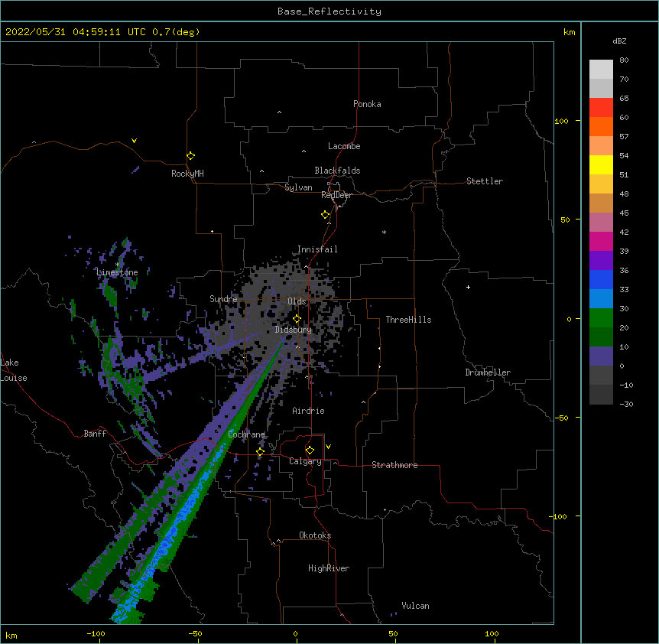Select the red 60-65 dBZ legend color

tap(601, 108)
